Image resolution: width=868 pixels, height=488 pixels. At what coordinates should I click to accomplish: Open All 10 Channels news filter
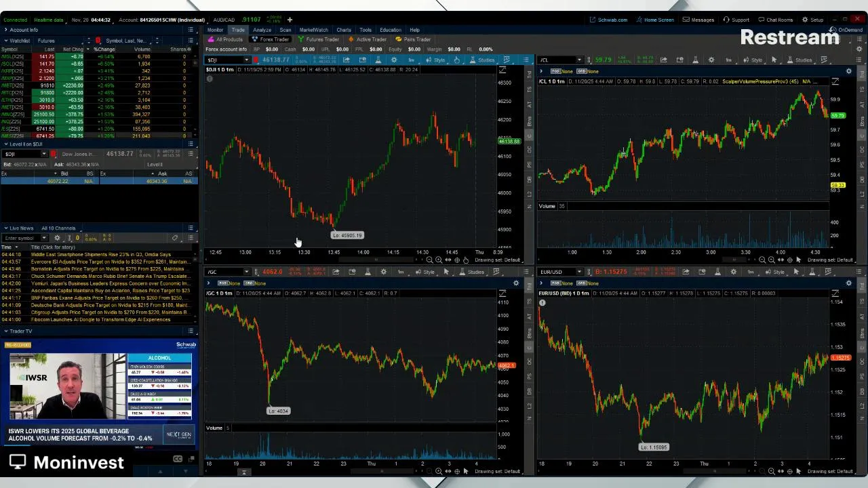point(58,228)
